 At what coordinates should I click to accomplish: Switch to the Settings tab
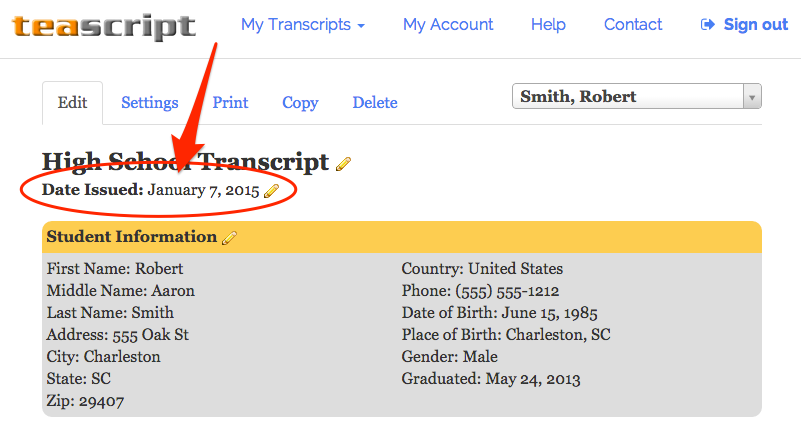(150, 103)
